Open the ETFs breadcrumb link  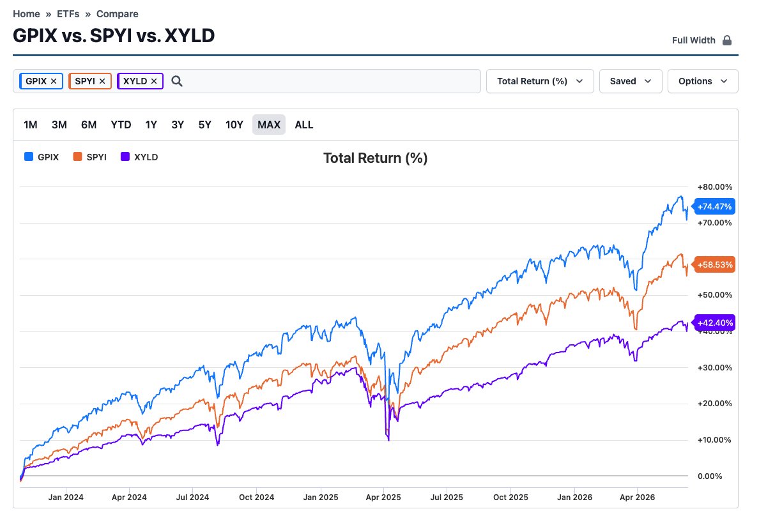click(68, 14)
